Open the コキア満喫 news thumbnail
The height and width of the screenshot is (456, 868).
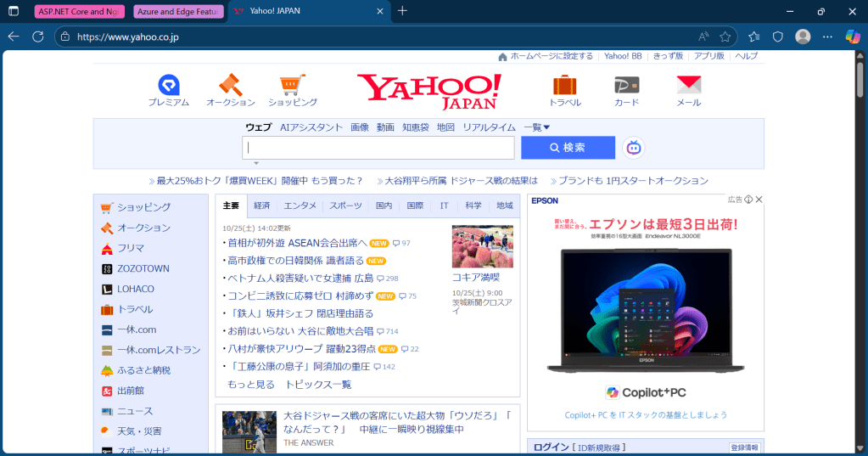[482, 246]
